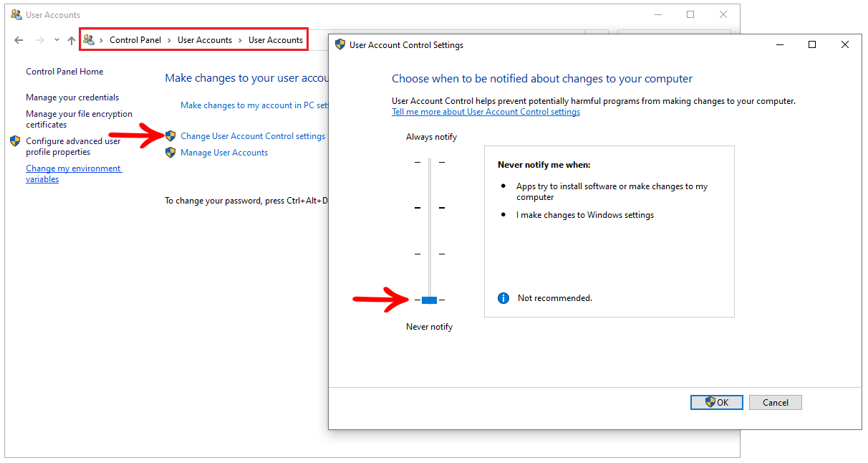The height and width of the screenshot is (463, 868).
Task: Click shield icon beside Change User Account Control
Action: [170, 136]
